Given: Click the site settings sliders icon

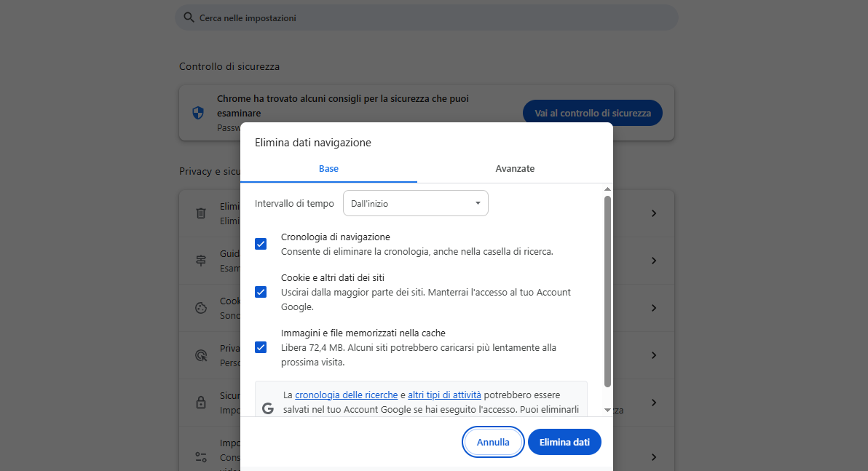Looking at the screenshot, I should click(x=201, y=457).
